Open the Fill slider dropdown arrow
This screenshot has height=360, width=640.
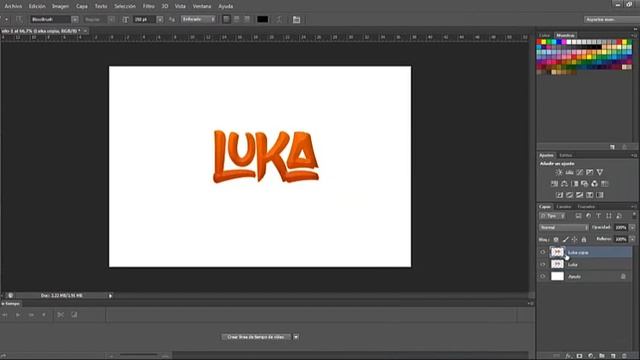click(x=632, y=239)
